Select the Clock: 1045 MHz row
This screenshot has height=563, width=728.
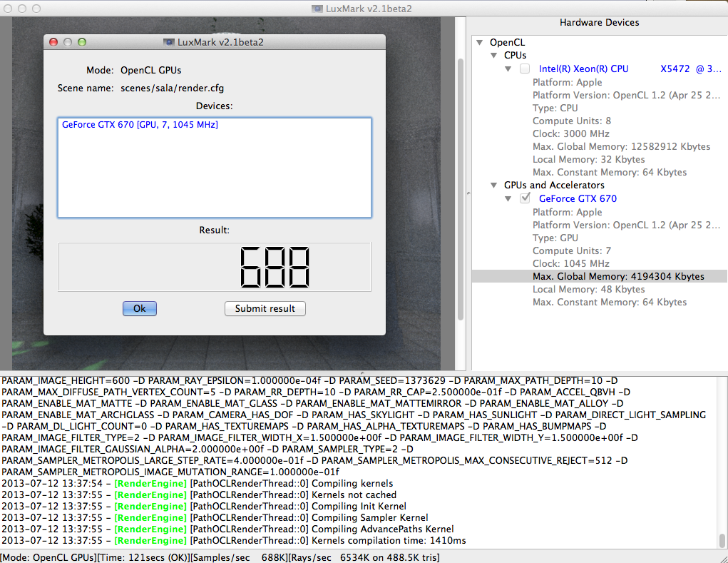coord(570,263)
